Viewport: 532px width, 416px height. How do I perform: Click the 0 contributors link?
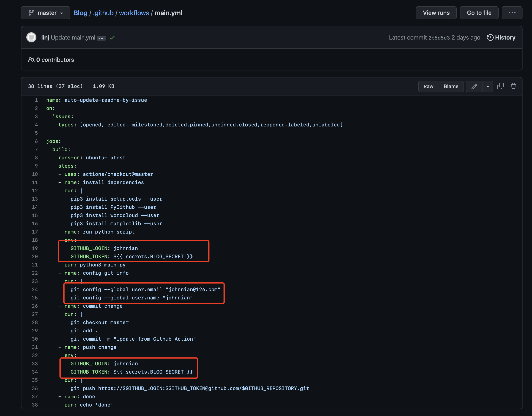coord(55,60)
